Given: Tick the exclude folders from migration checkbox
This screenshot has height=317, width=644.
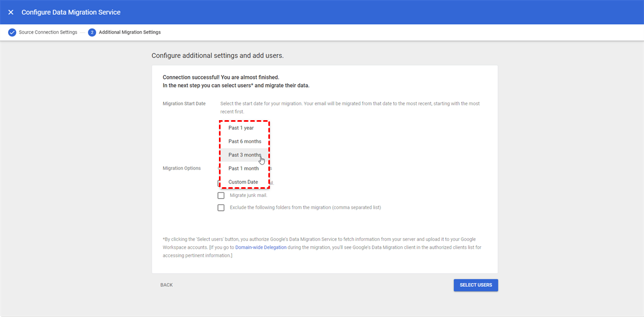Looking at the screenshot, I should [x=221, y=208].
